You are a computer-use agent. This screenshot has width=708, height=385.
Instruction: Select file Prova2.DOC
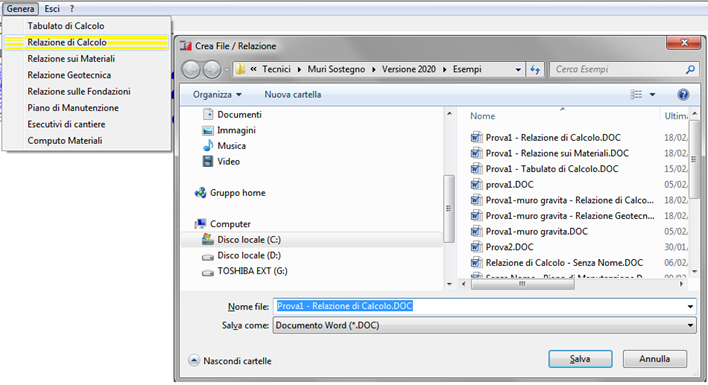(x=509, y=247)
